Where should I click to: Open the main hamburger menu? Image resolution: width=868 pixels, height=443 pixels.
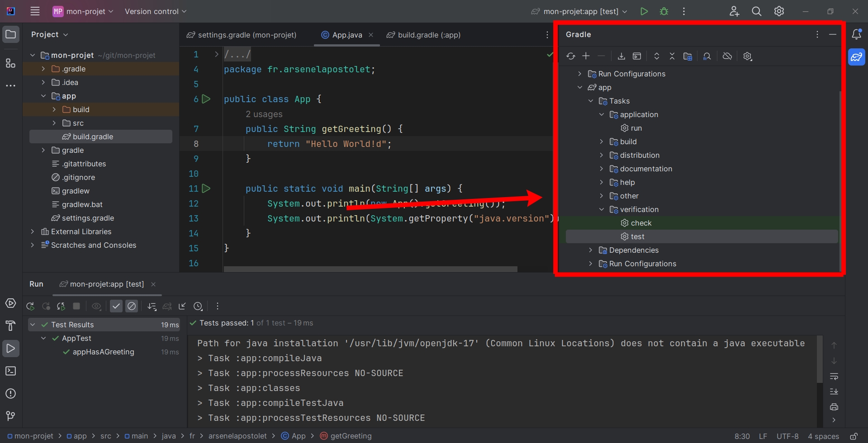click(35, 11)
